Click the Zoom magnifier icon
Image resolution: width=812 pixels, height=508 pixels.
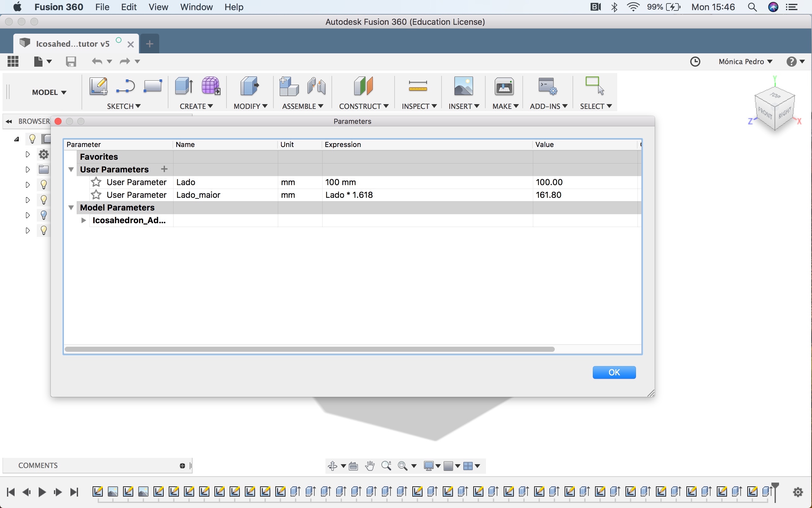[387, 466]
